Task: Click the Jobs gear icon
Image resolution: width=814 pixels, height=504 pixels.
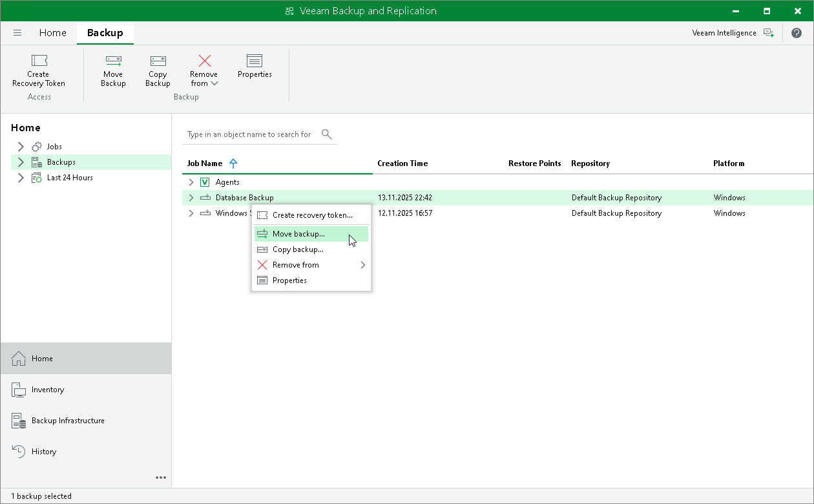Action: coord(37,147)
